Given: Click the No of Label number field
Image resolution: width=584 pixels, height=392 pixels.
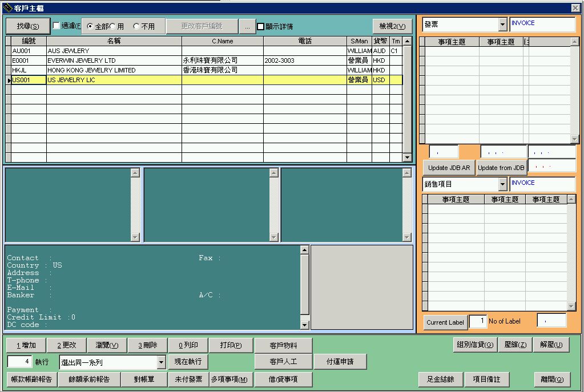Looking at the screenshot, I should (478, 321).
